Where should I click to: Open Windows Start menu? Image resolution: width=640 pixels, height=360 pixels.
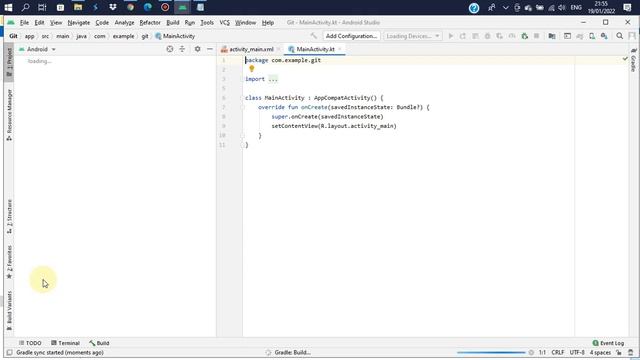pyautogui.click(x=8, y=7)
